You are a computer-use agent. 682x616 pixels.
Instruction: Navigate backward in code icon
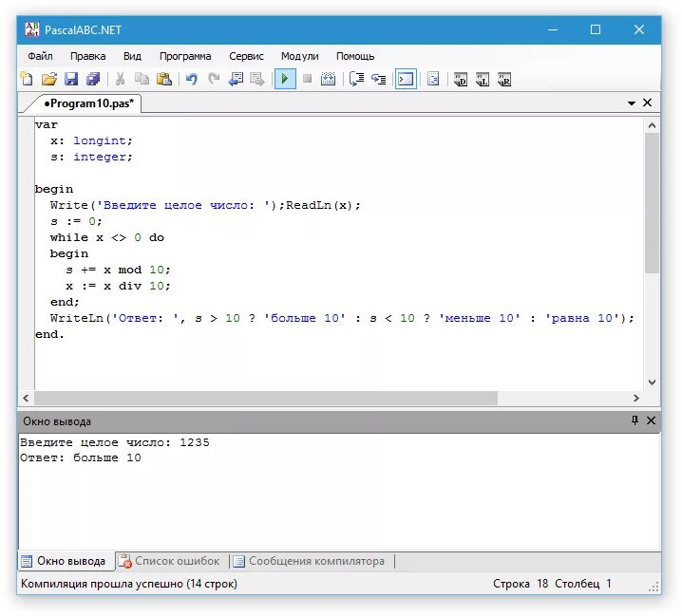236,79
